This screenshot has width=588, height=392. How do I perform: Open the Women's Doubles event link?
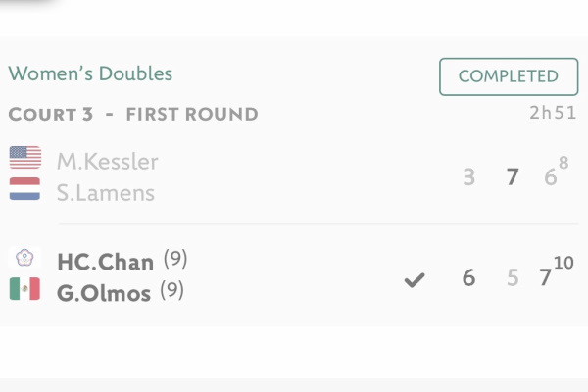coord(90,73)
